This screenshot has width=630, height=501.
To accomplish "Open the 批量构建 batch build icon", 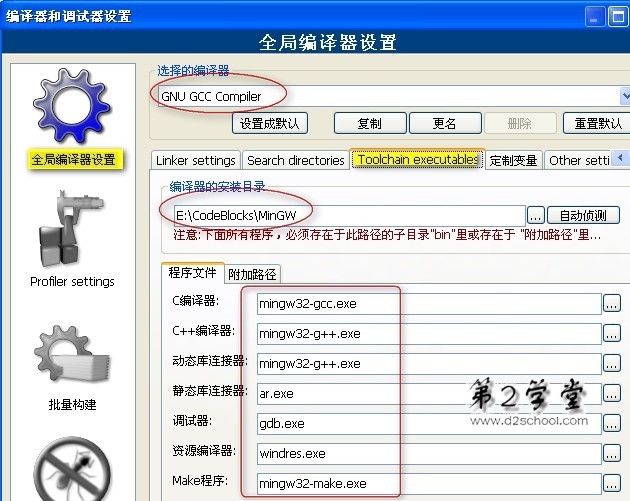I will tap(72, 355).
